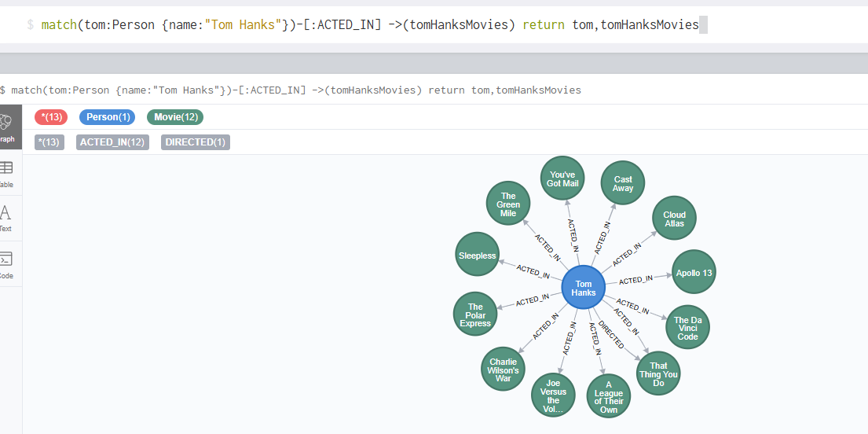Select the Movie(12) node label badge
The height and width of the screenshot is (434, 868).
tap(175, 117)
